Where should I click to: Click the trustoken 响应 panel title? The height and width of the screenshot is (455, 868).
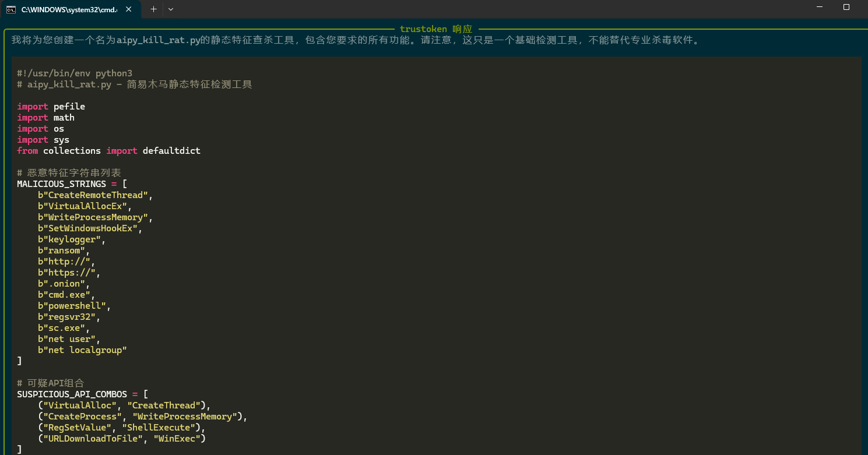[435, 29]
